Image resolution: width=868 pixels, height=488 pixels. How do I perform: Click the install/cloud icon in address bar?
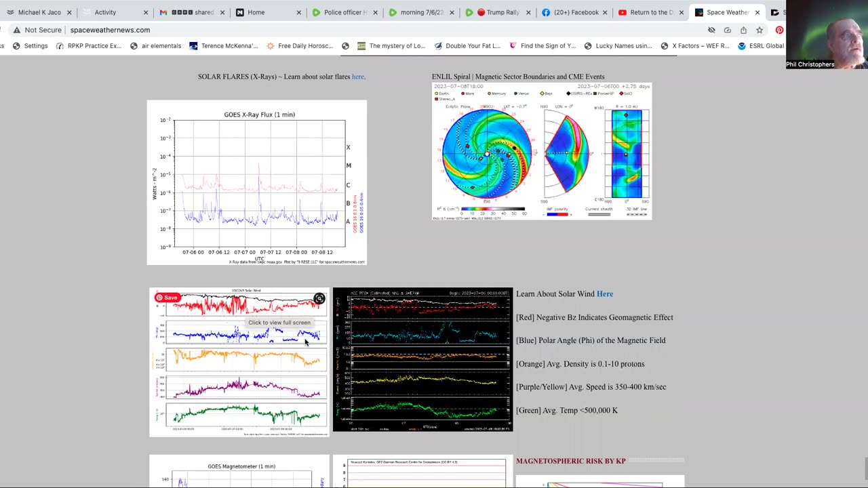[x=728, y=30]
